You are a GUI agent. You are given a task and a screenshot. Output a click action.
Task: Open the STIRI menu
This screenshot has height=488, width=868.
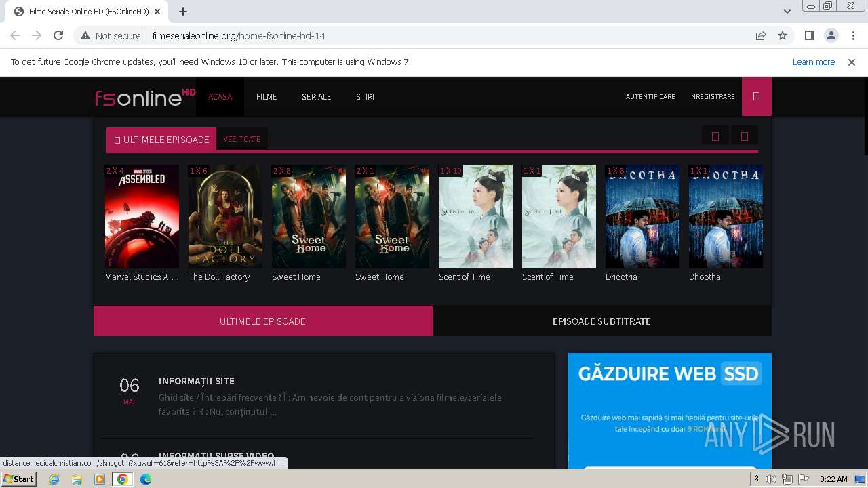[x=365, y=96]
